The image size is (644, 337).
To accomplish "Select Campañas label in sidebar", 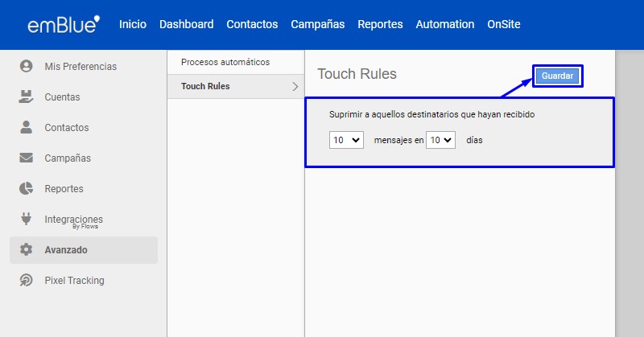I will [x=68, y=158].
